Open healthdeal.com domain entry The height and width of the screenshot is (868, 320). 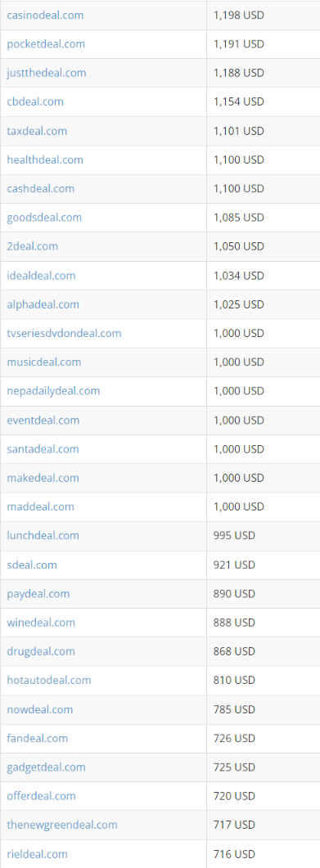[45, 160]
